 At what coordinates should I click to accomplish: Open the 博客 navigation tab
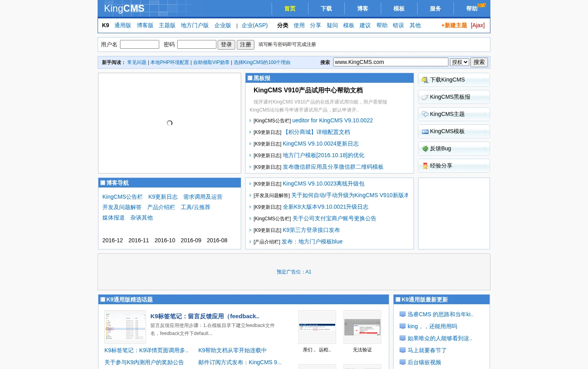coord(362,8)
